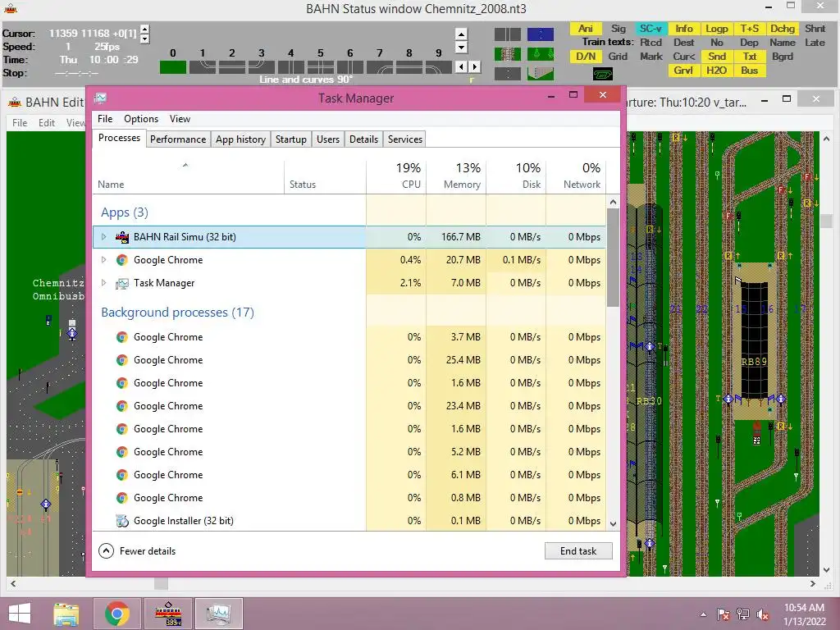The image size is (840, 630).
Task: Toggle the Dchg option
Action: (x=782, y=29)
